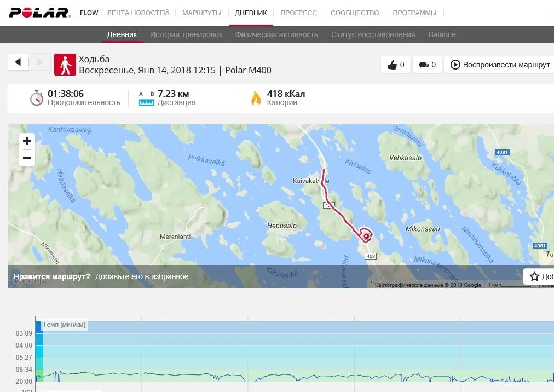Viewport: 554px width, 392px height.
Task: Open comments with speech bubble button
Action: coord(427,65)
